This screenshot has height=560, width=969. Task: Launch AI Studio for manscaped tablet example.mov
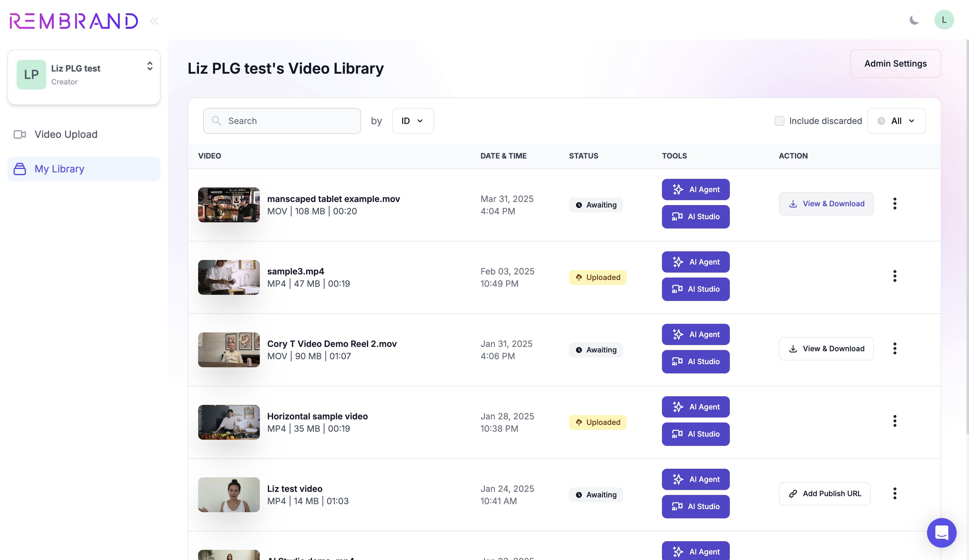(696, 217)
